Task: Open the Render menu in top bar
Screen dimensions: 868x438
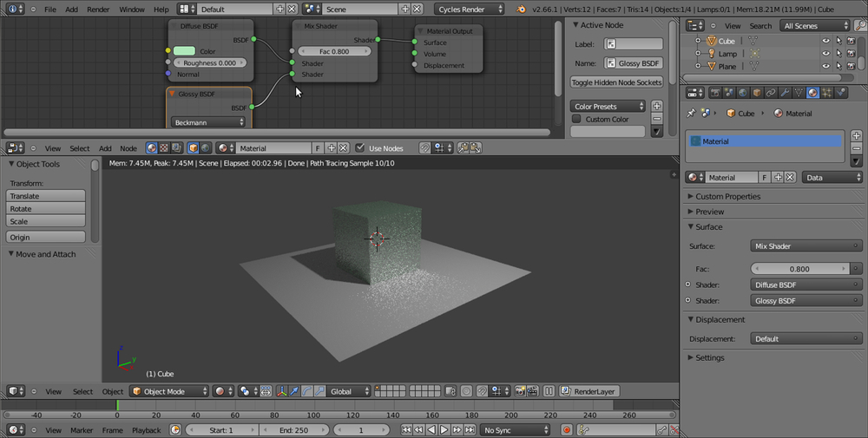Action: tap(98, 9)
